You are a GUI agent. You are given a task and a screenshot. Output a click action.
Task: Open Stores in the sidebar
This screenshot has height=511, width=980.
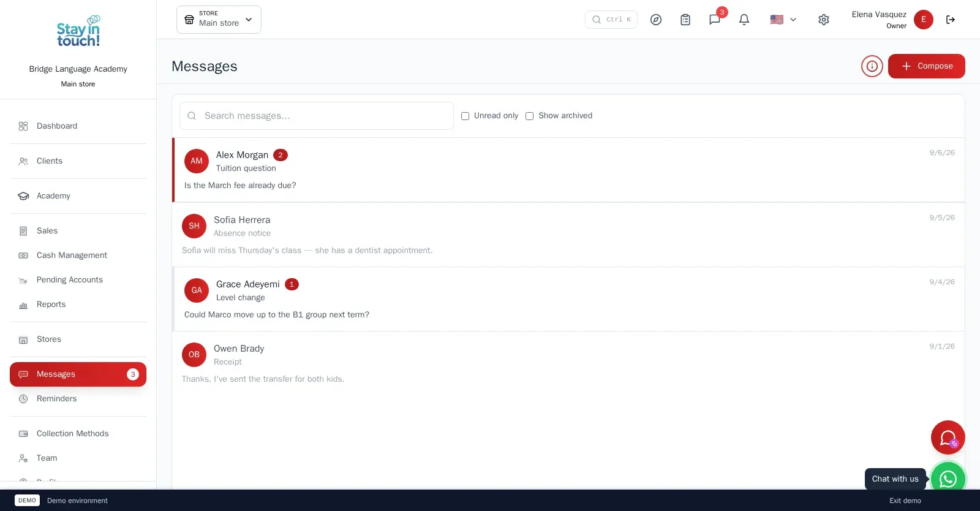pyautogui.click(x=78, y=339)
